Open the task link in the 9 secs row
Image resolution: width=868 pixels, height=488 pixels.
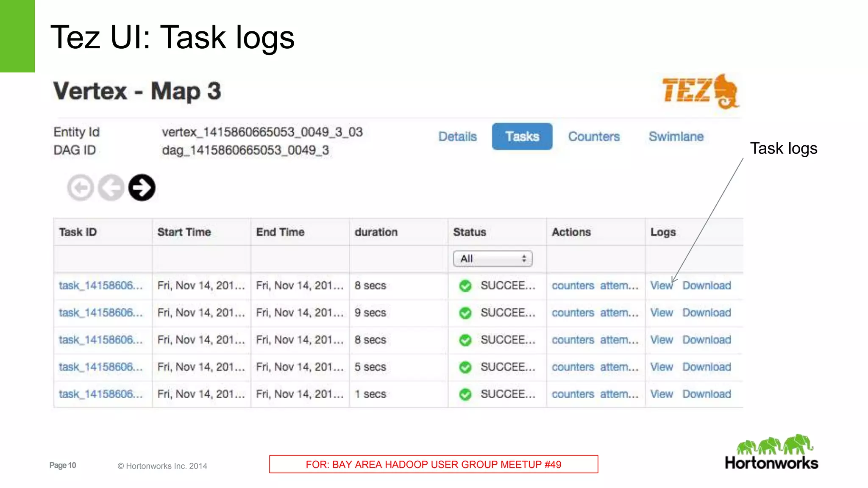(100, 313)
